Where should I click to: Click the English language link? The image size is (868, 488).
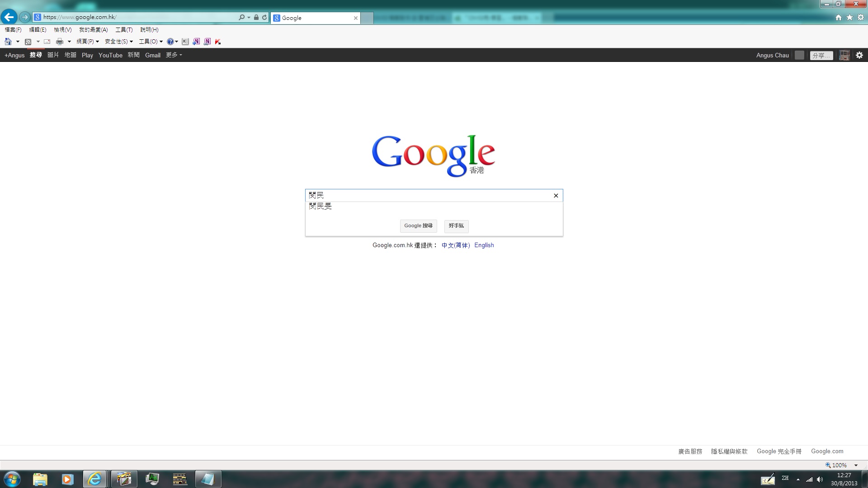pos(484,245)
